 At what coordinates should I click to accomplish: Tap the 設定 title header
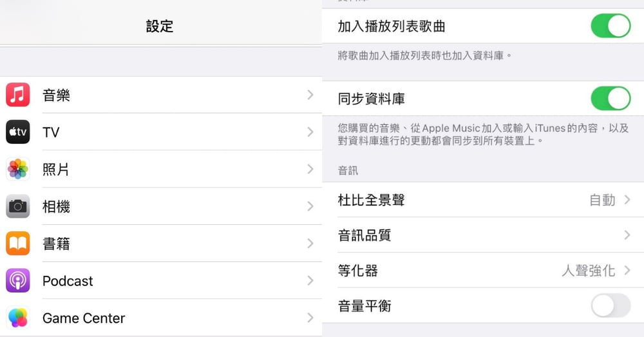160,26
